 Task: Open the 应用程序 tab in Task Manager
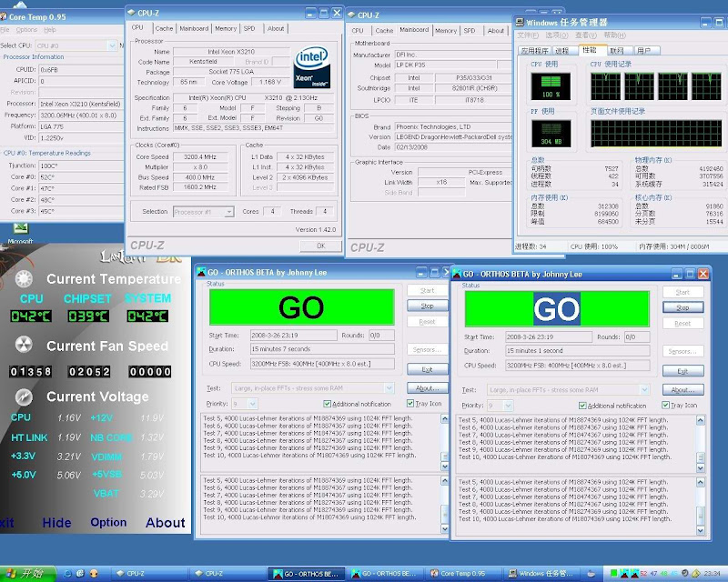534,51
